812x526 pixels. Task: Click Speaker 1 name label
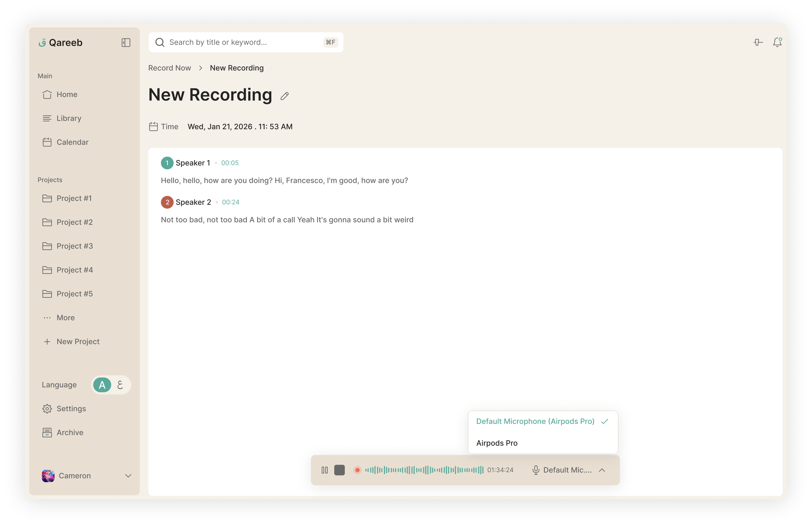pos(193,163)
